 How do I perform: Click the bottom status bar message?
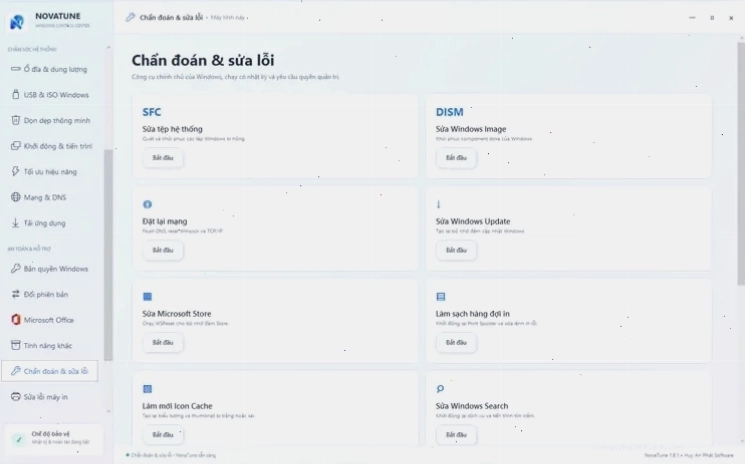point(173,455)
